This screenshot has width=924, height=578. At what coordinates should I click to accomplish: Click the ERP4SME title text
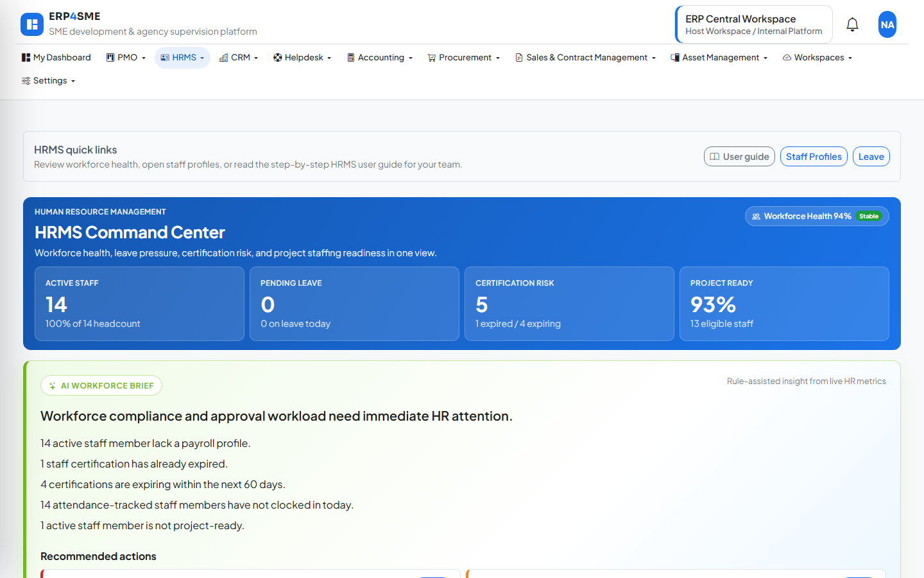pyautogui.click(x=74, y=17)
